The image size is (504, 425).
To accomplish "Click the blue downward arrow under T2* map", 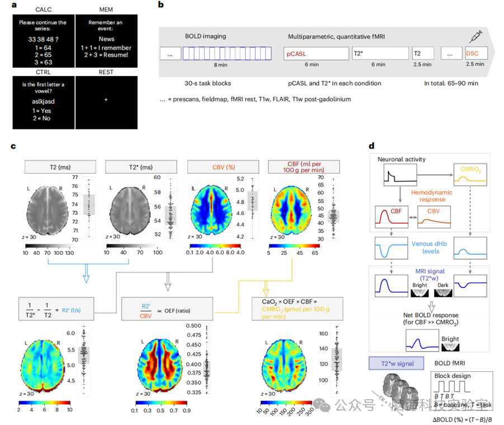I will pyautogui.click(x=87, y=274).
